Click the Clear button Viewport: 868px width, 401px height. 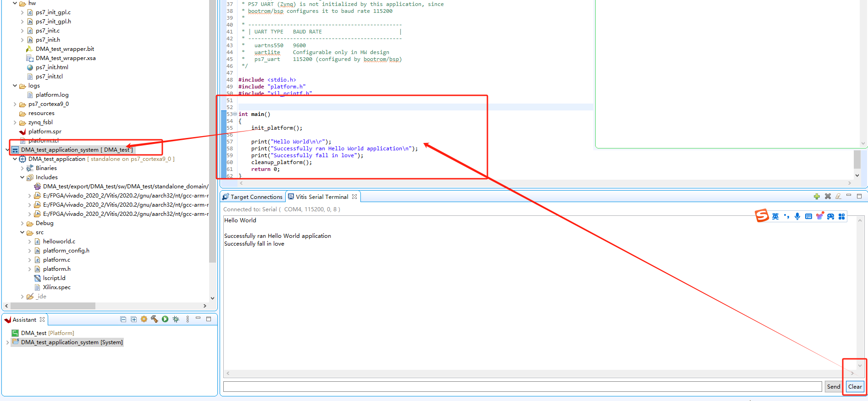pos(855,386)
